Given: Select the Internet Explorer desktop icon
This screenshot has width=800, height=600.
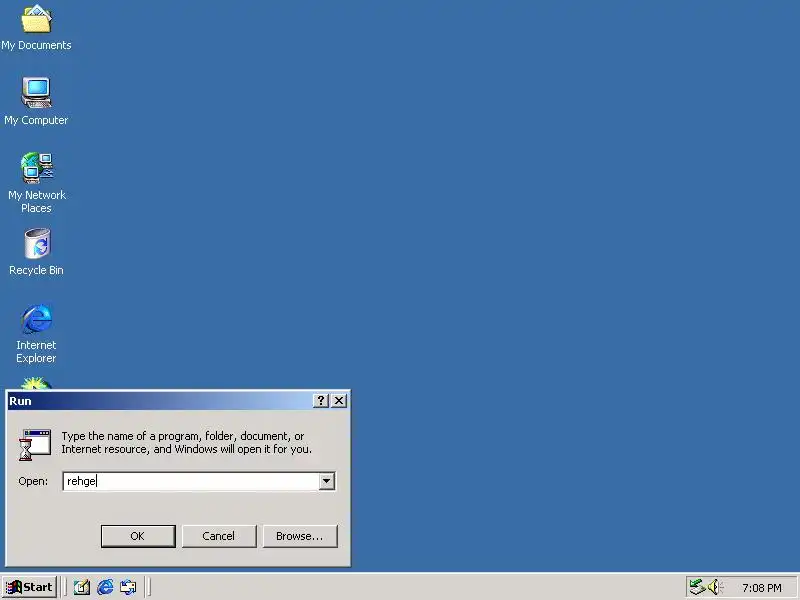Looking at the screenshot, I should (36, 333).
